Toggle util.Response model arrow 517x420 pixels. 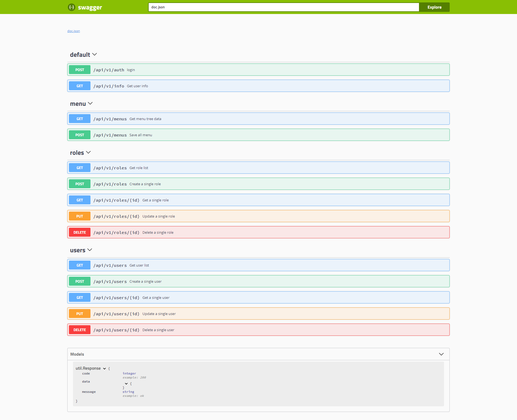coord(104,369)
